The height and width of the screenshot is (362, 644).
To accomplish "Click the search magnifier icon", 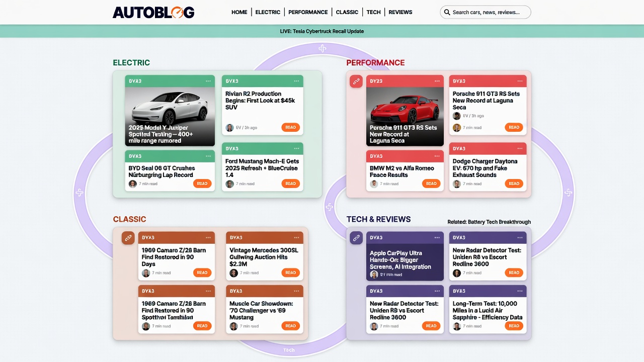I will (x=447, y=12).
